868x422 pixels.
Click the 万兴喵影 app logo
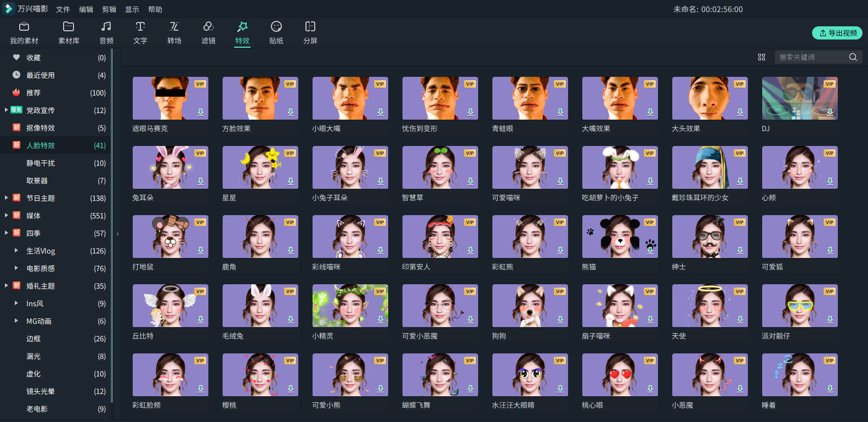tap(8, 9)
